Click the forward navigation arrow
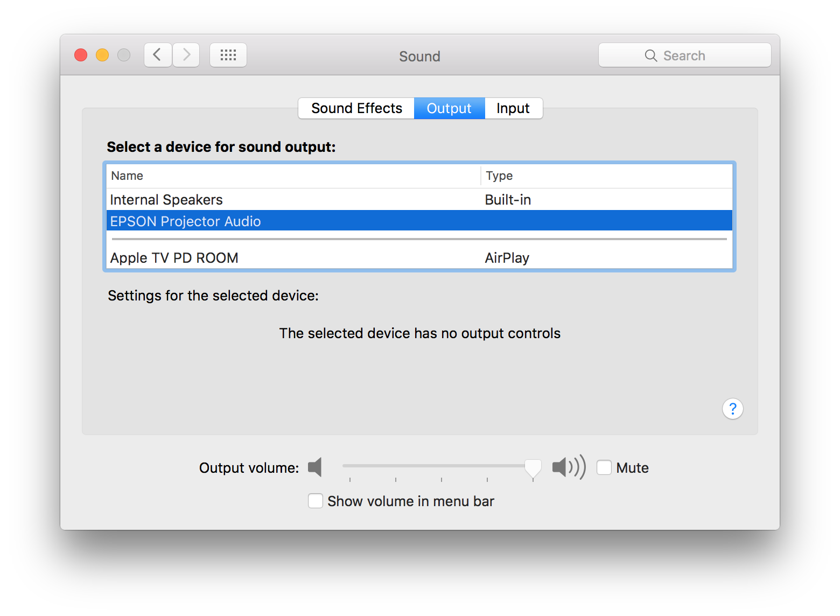Viewport: 840px width, 616px height. tap(186, 55)
